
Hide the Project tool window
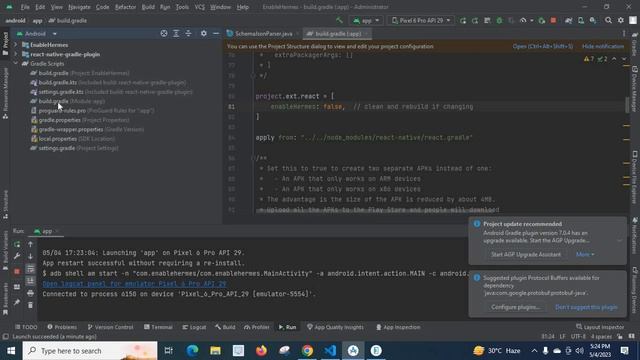(x=216, y=33)
